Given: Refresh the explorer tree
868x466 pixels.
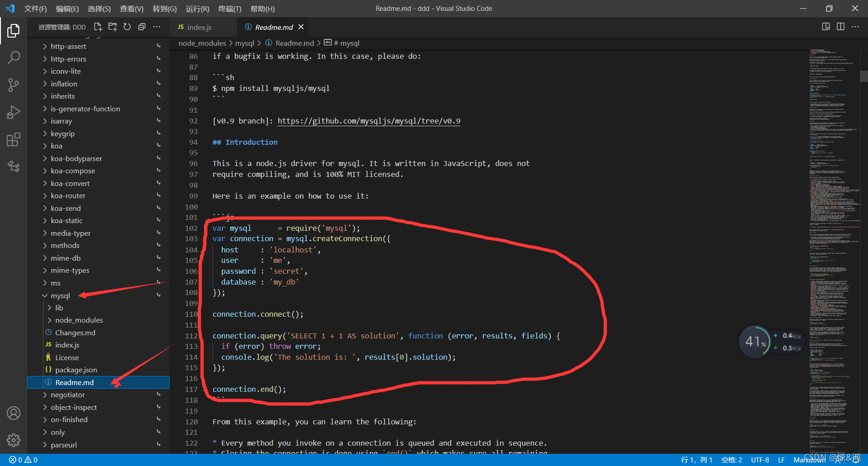Looking at the screenshot, I should pyautogui.click(x=127, y=27).
